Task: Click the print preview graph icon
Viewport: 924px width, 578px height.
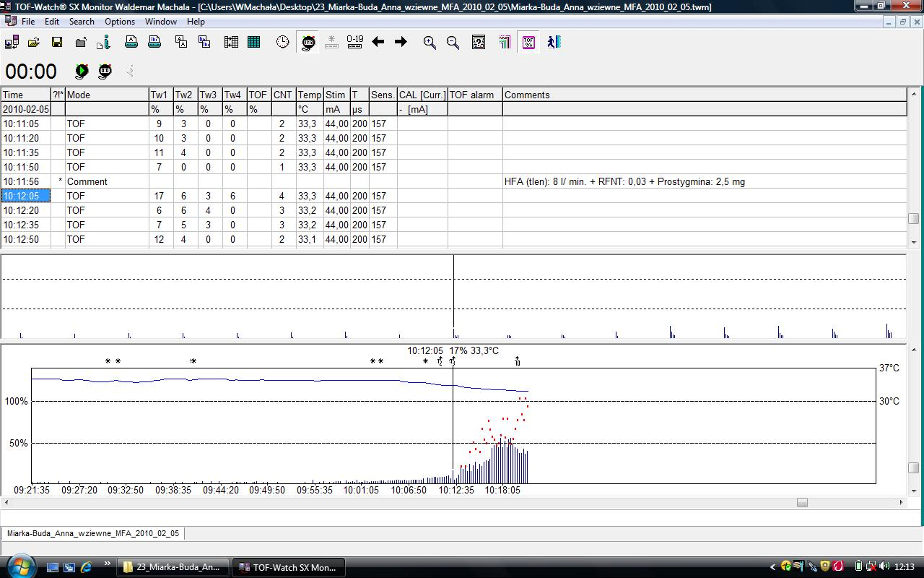Action: point(205,43)
